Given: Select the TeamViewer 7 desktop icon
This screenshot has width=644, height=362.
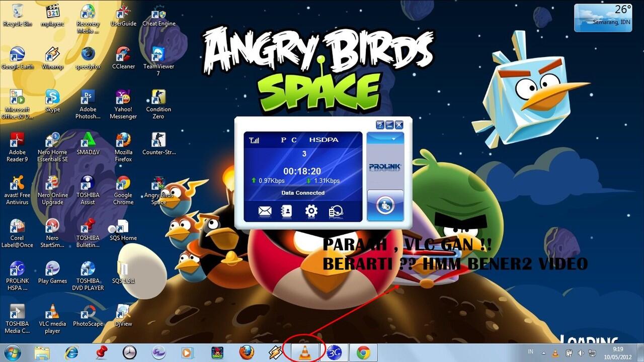Looking at the screenshot, I should pos(158,61).
